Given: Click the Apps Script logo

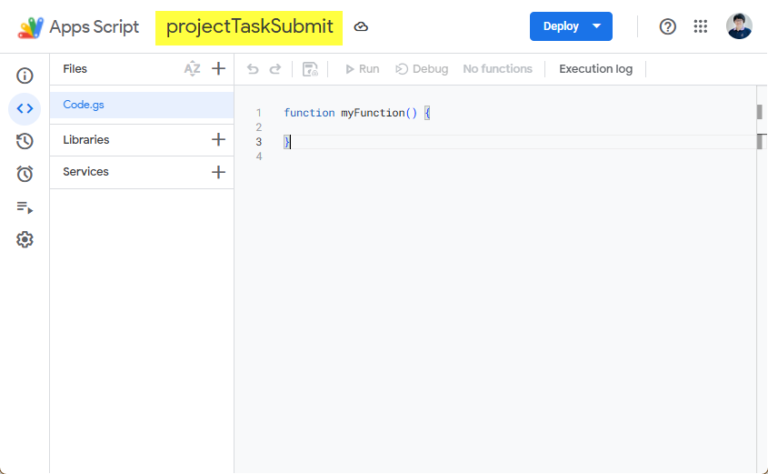Looking at the screenshot, I should click(30, 27).
